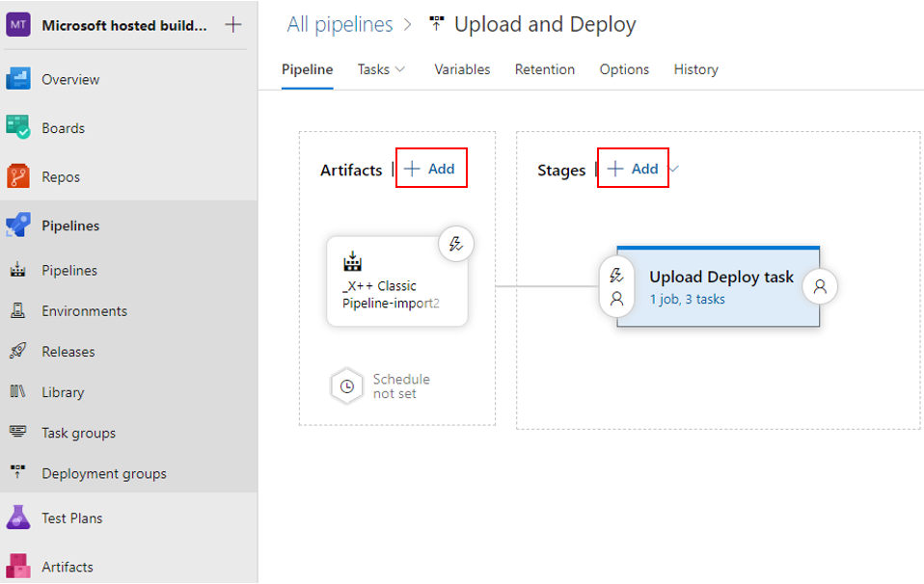Image resolution: width=924 pixels, height=584 pixels.
Task: Click the plus icon beside project name
Action: 233,25
